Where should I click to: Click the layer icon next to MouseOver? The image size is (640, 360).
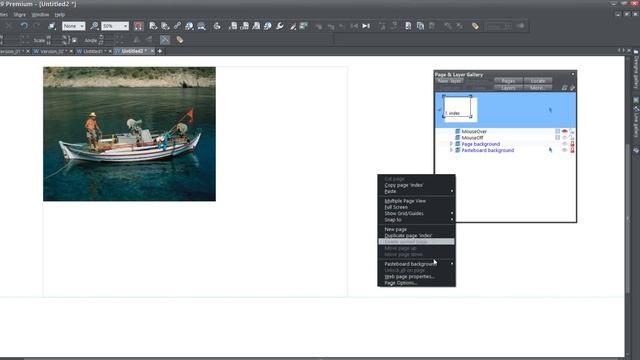tap(458, 131)
